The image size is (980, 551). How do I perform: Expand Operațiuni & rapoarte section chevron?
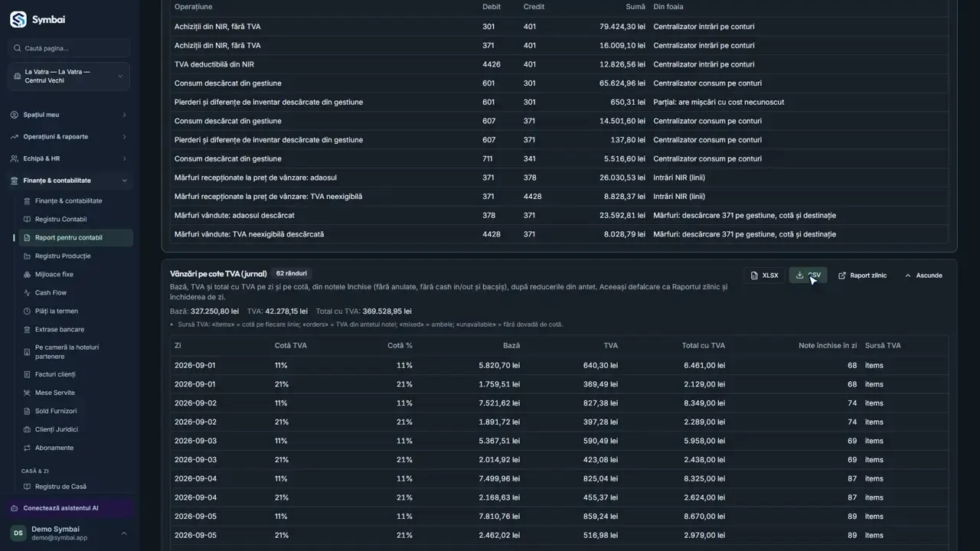[x=124, y=137]
